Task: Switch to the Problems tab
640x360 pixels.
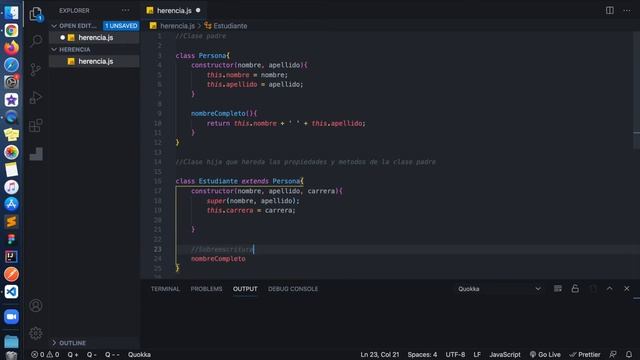Action: [206, 289]
